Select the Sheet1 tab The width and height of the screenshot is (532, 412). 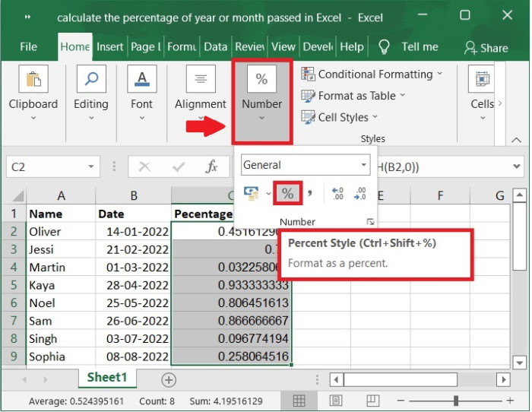click(x=107, y=377)
